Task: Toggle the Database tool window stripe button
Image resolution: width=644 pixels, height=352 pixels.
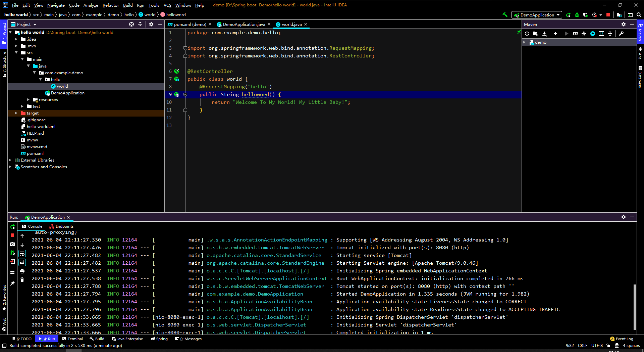Action: [x=640, y=77]
